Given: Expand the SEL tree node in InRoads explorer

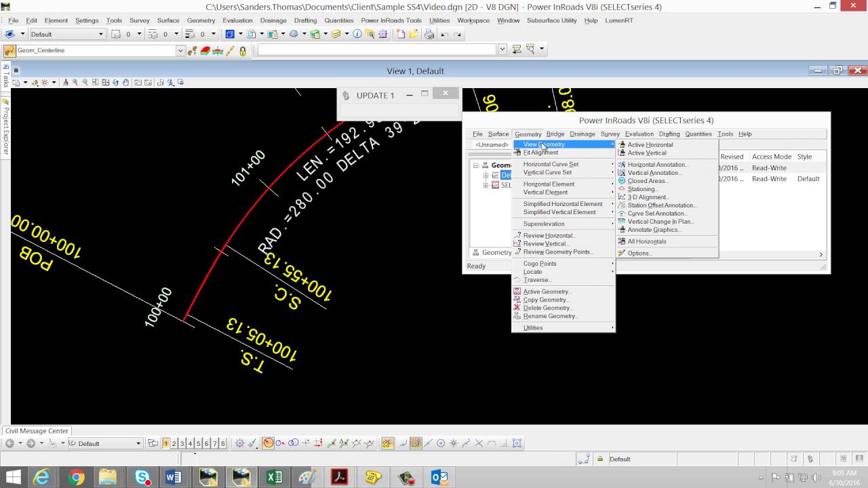Looking at the screenshot, I should pyautogui.click(x=486, y=185).
